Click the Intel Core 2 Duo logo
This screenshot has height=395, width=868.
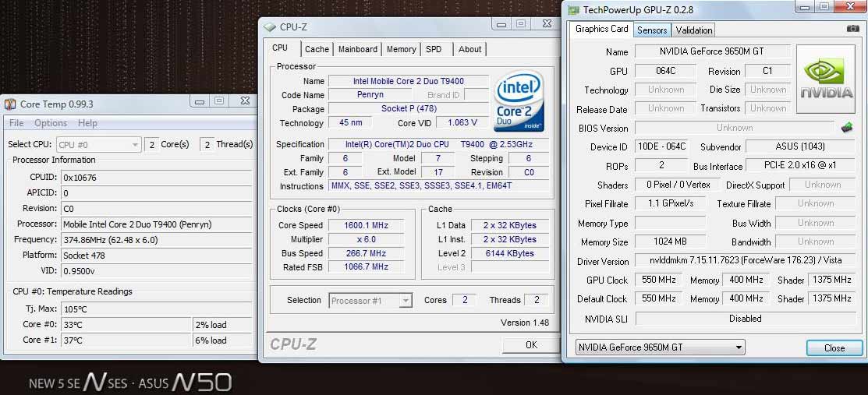click(x=519, y=101)
